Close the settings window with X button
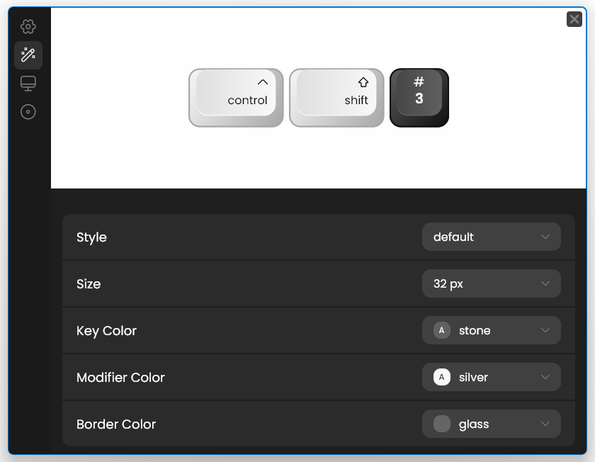 click(x=574, y=19)
